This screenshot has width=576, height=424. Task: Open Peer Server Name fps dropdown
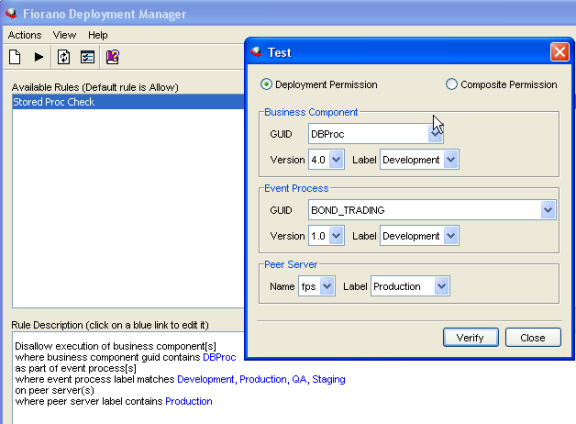pos(327,286)
